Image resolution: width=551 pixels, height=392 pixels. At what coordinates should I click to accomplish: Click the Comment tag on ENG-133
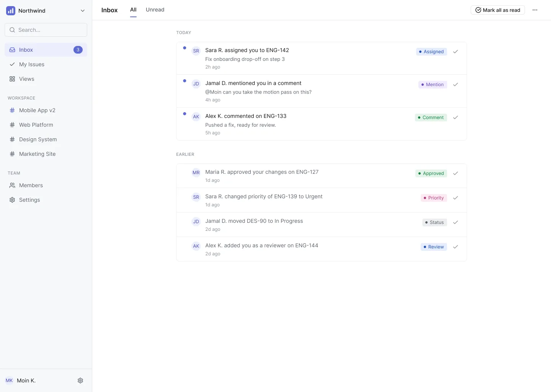point(431,118)
